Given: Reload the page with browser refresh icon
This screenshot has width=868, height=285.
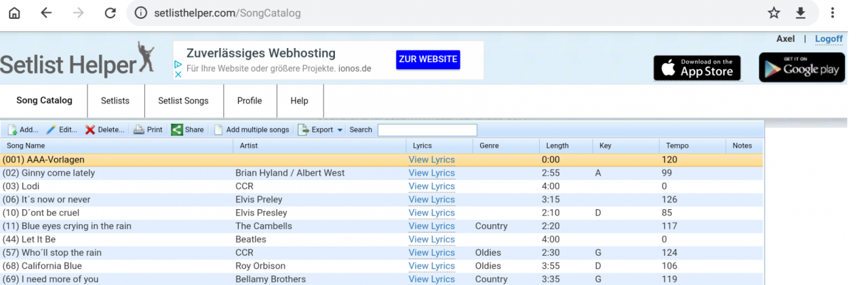Looking at the screenshot, I should click(110, 13).
